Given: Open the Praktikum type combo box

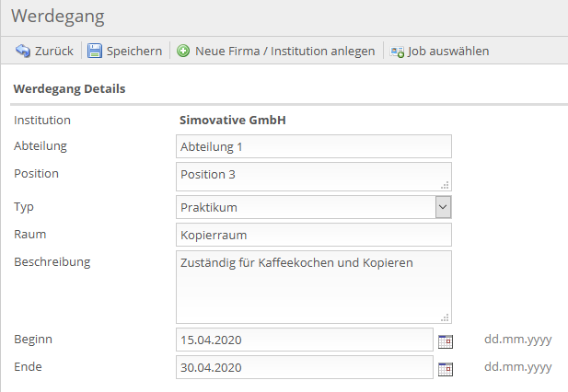Looking at the screenshot, I should click(x=314, y=207).
